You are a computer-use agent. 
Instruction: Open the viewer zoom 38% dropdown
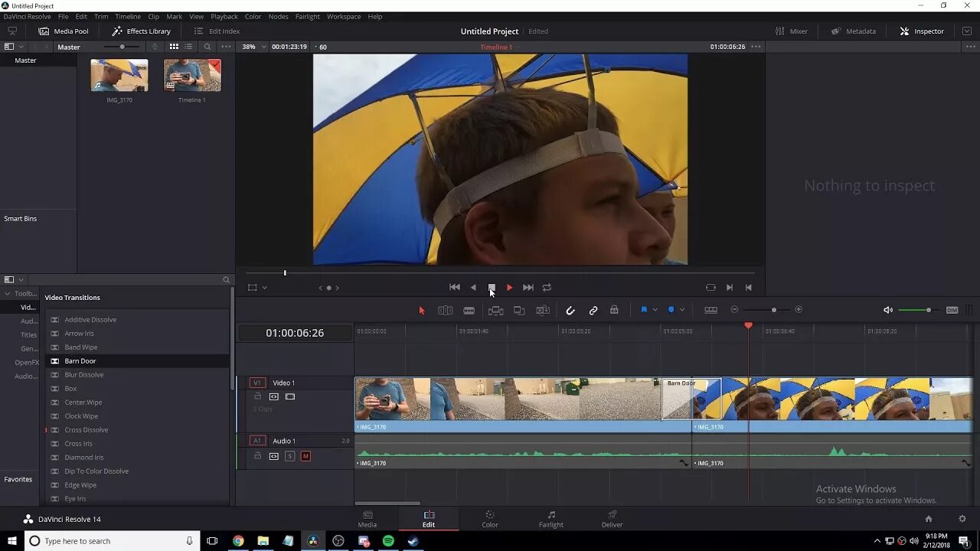[263, 47]
